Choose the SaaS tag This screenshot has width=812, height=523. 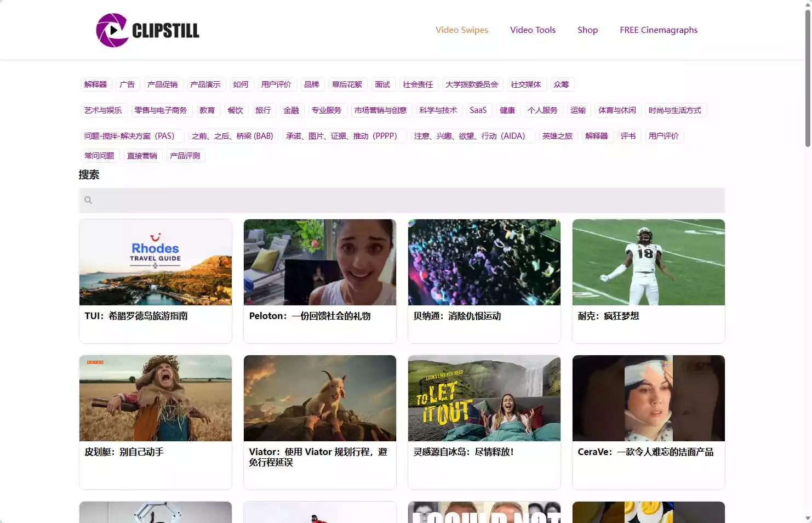478,110
